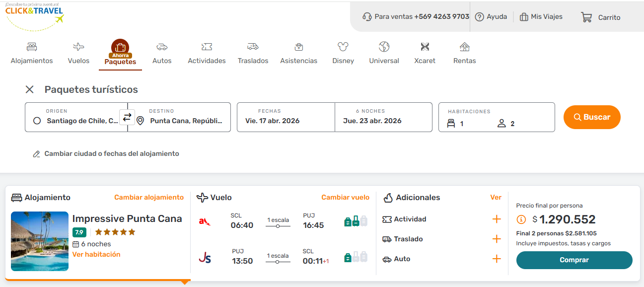Image resolution: width=644 pixels, height=287 pixels.
Task: Add a Traslado with the plus icon
Action: pyautogui.click(x=497, y=239)
